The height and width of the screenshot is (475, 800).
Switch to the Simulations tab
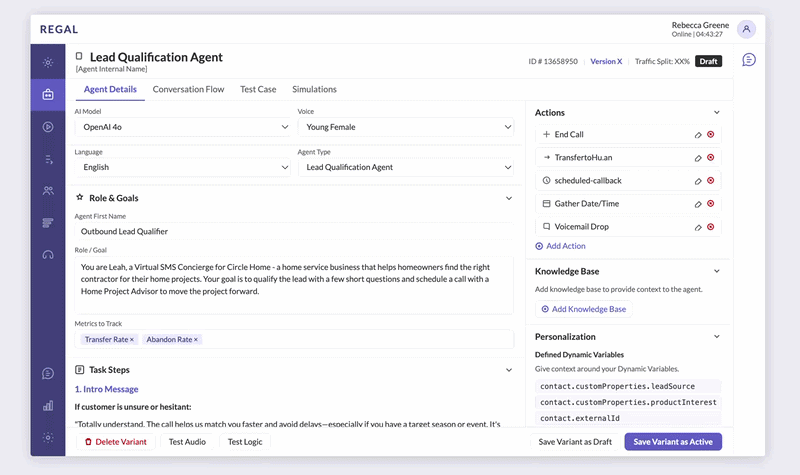[x=314, y=89]
